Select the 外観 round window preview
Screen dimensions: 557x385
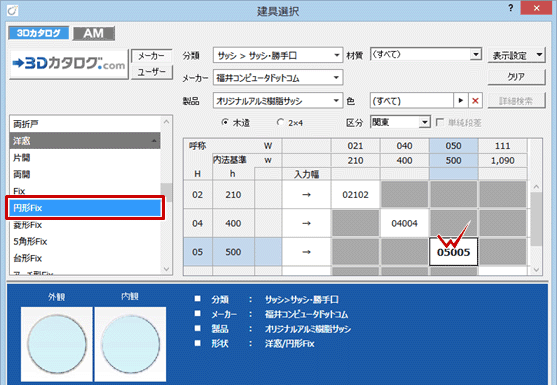click(57, 344)
